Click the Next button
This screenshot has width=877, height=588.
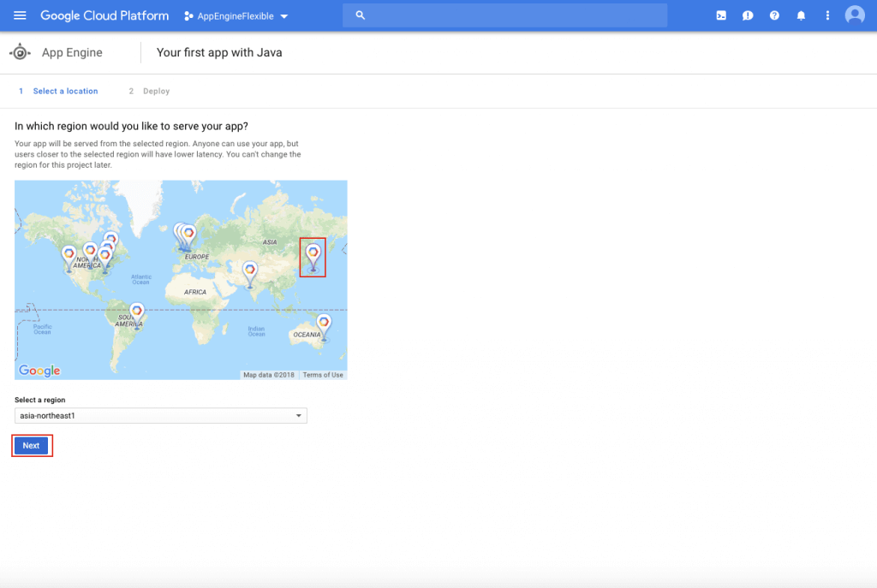(31, 445)
